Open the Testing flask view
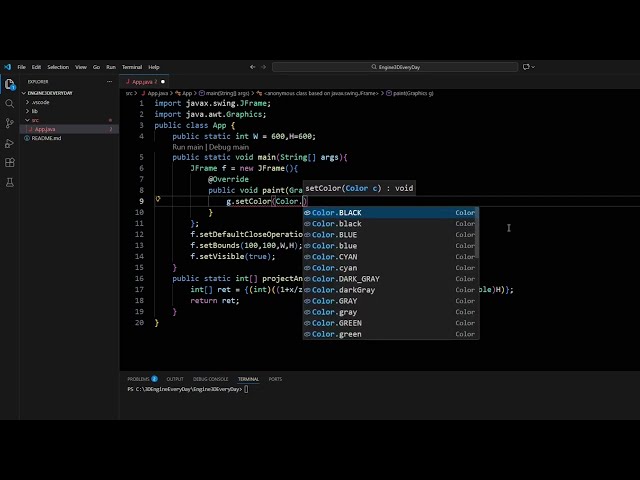The height and width of the screenshot is (480, 640). tap(9, 182)
